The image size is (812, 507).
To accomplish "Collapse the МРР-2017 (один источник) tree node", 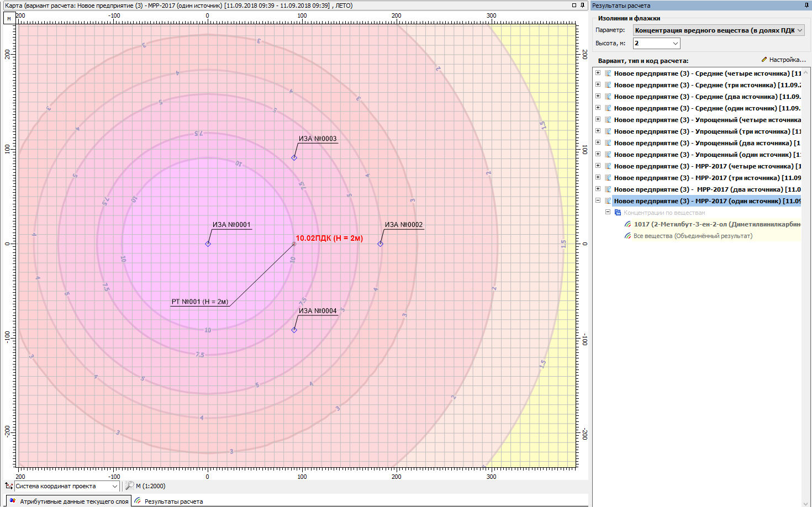I will click(598, 201).
